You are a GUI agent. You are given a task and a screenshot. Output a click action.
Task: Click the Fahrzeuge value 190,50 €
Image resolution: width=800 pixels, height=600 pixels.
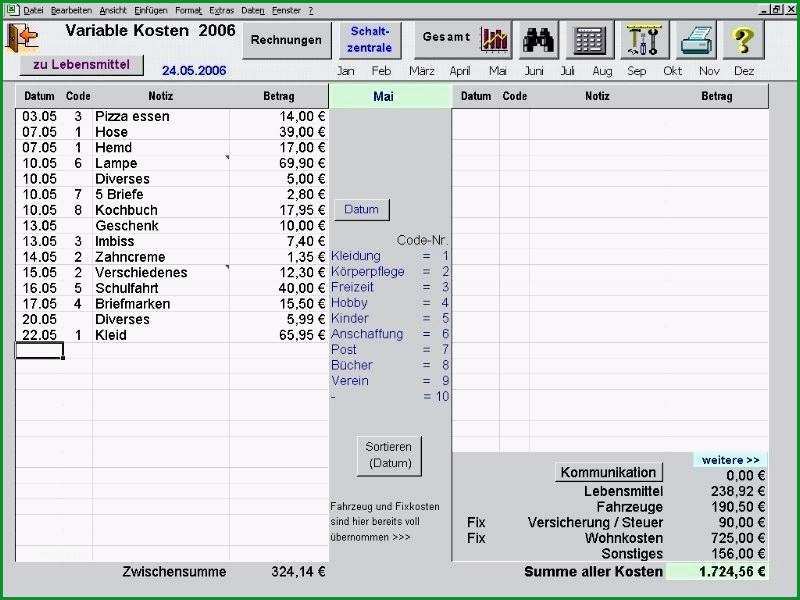[x=737, y=507]
